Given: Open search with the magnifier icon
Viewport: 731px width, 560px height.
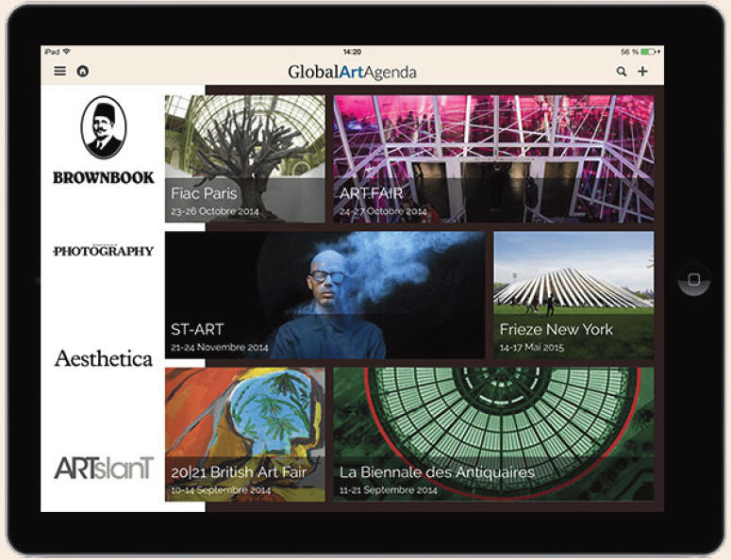Looking at the screenshot, I should (622, 72).
